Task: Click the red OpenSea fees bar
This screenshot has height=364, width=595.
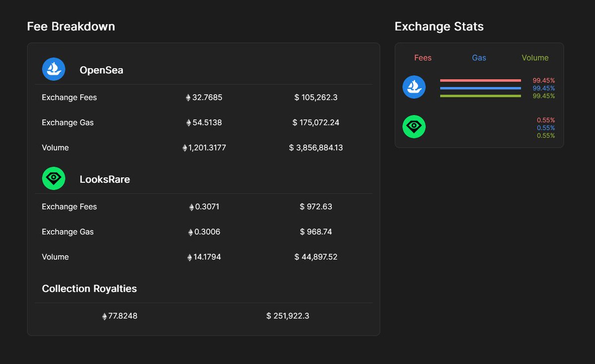Action: (480, 80)
